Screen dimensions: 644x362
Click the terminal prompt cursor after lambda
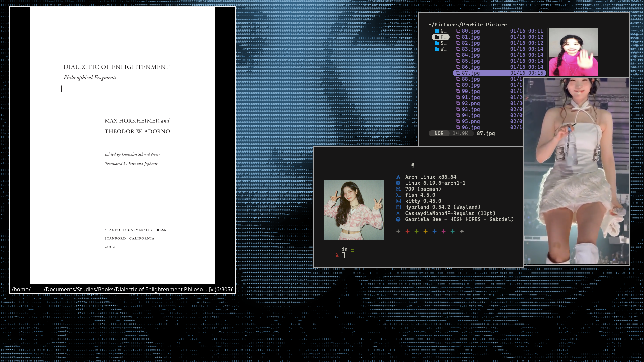tap(343, 256)
